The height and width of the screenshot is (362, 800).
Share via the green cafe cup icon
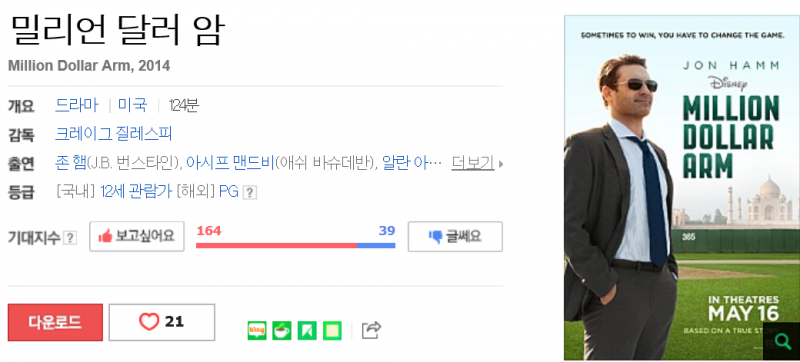tap(282, 330)
